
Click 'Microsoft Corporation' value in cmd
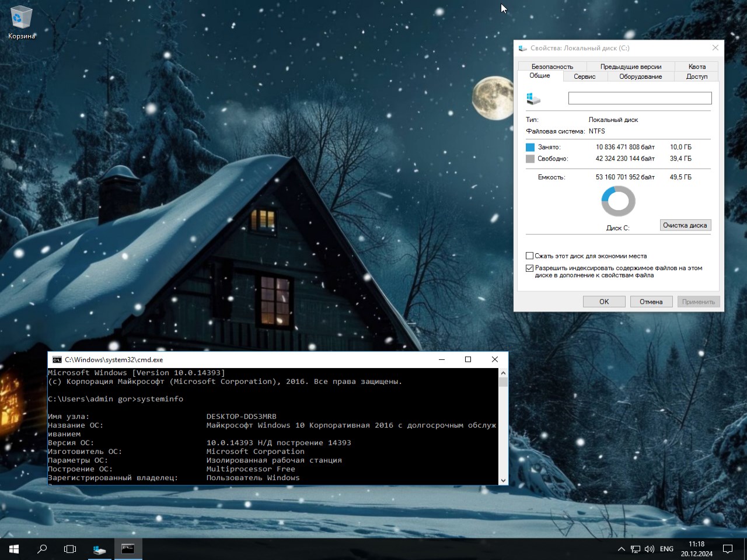256,452
